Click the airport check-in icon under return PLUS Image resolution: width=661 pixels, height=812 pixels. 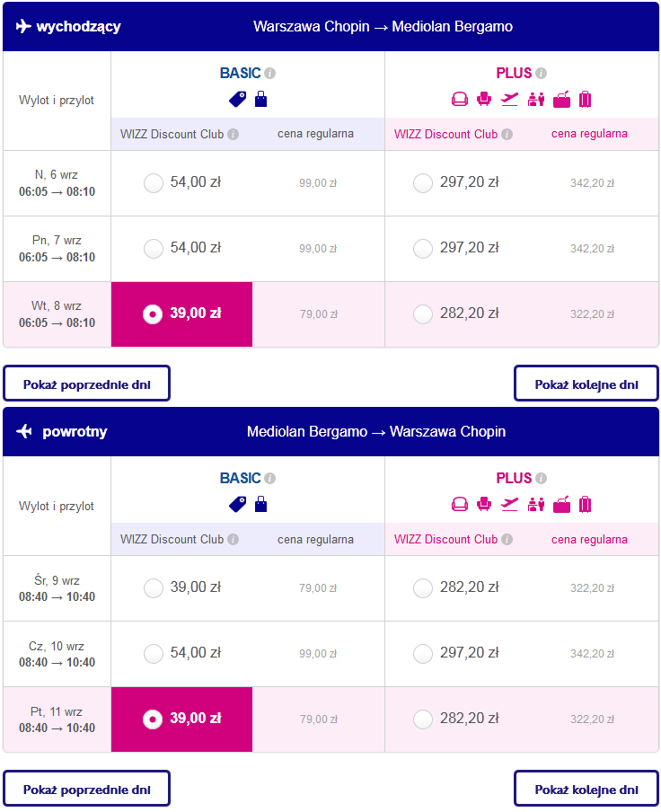click(536, 504)
